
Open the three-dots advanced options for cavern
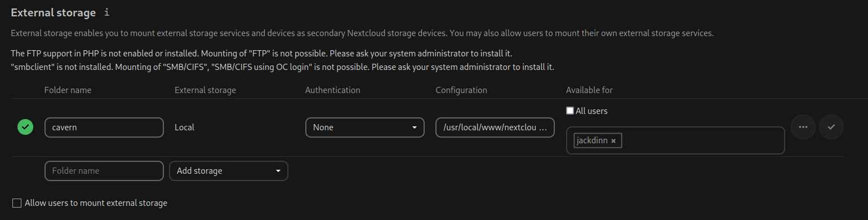803,127
